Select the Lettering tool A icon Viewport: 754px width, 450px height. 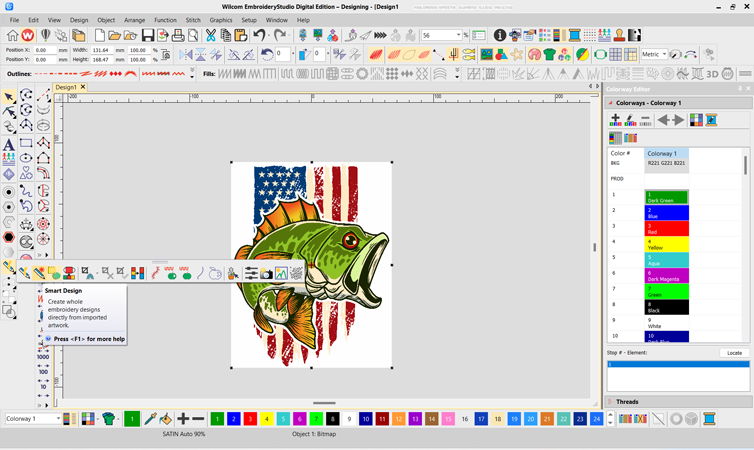pos(9,144)
